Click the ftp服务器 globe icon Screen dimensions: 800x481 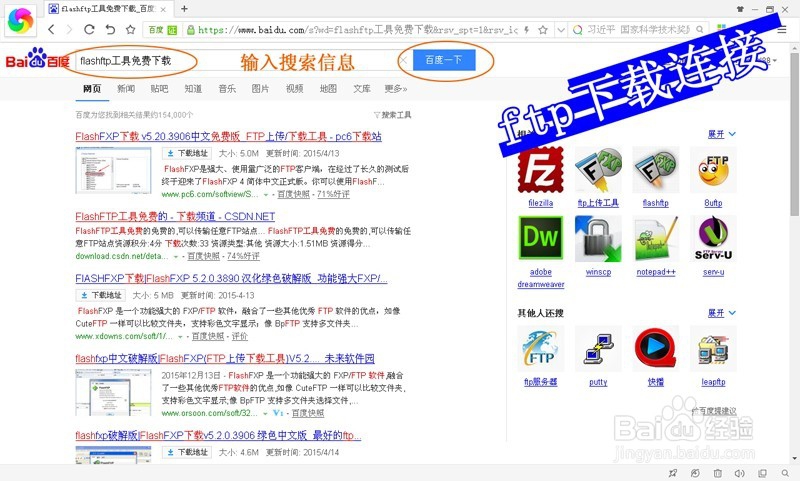(x=541, y=349)
